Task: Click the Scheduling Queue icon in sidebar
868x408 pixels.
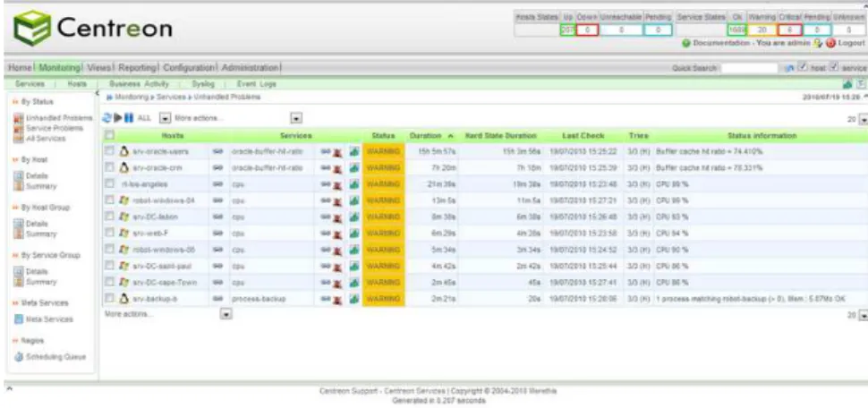Action: tap(18, 357)
